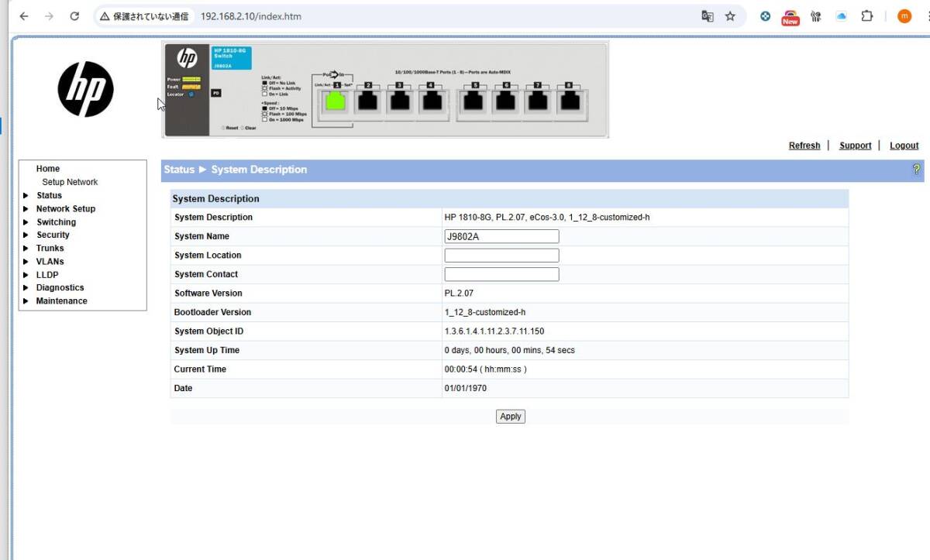
Task: Click the Bootloader Version value 1_12_8-customized-h
Action: pyautogui.click(x=485, y=313)
